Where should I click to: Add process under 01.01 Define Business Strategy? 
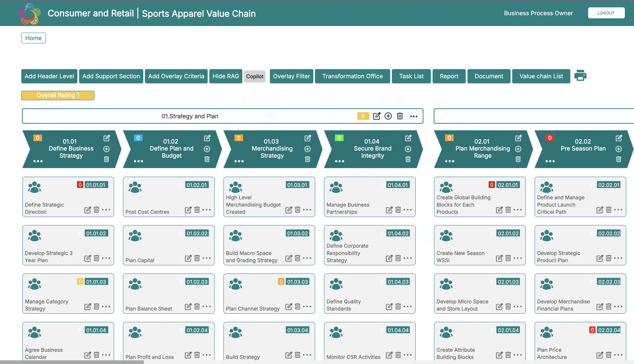(106, 149)
